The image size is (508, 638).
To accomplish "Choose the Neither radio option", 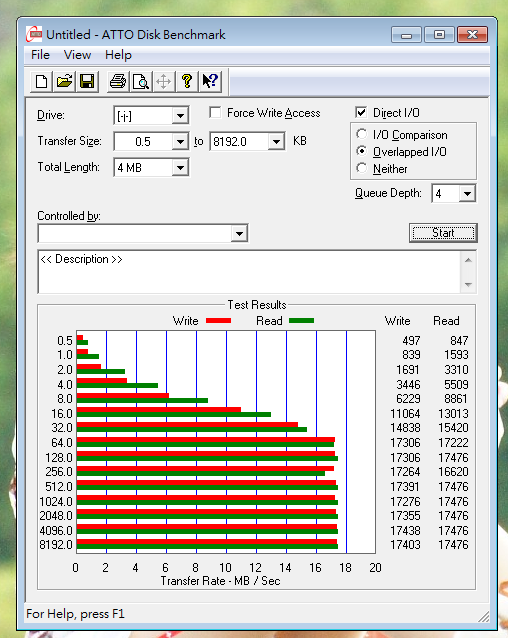I will click(361, 168).
